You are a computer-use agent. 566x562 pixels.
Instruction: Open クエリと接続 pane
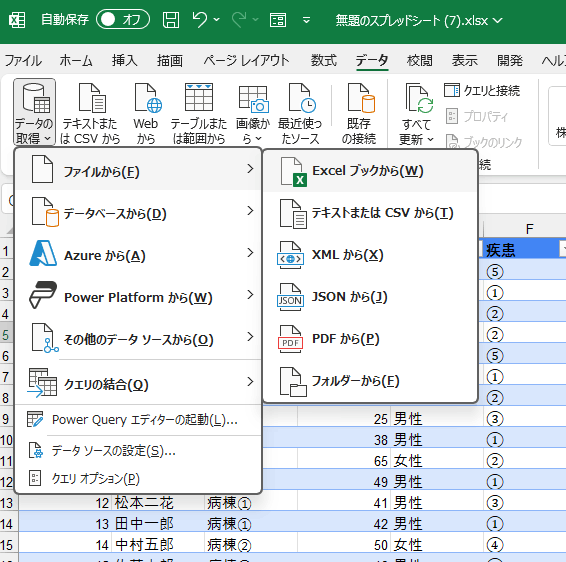click(482, 90)
